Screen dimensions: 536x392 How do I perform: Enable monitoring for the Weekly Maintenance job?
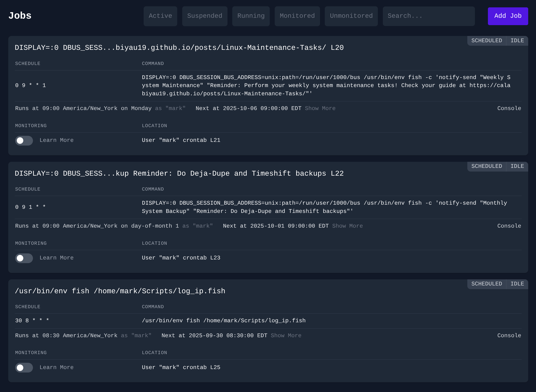[24, 141]
